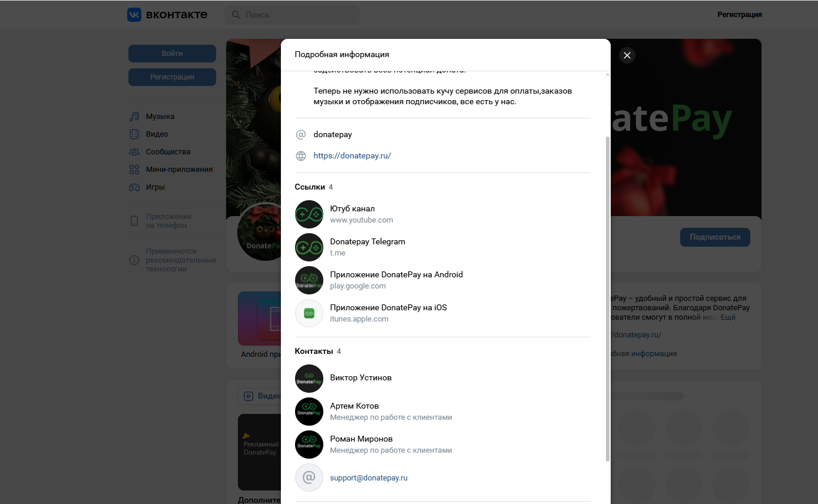
Task: Open the DonatePay Android app link
Action: (396, 275)
